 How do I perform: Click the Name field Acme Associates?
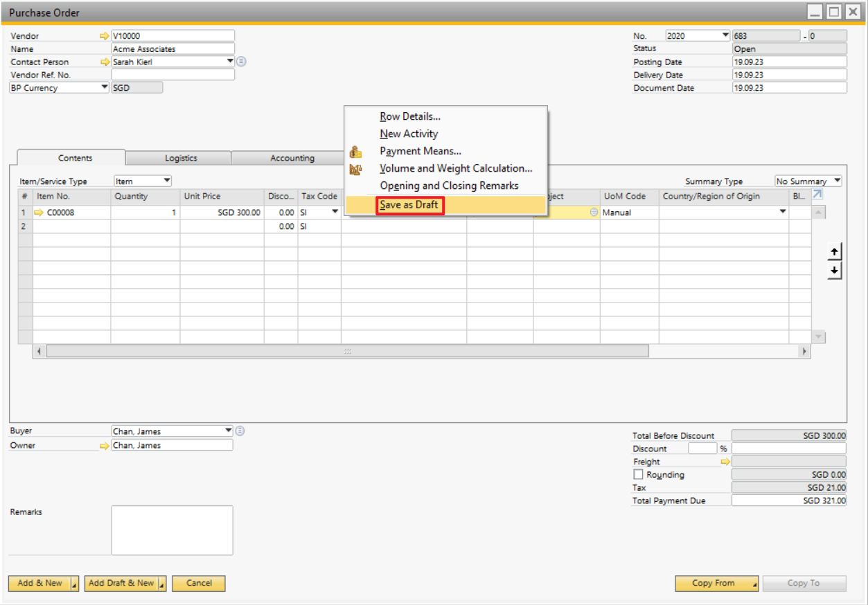pyautogui.click(x=172, y=49)
